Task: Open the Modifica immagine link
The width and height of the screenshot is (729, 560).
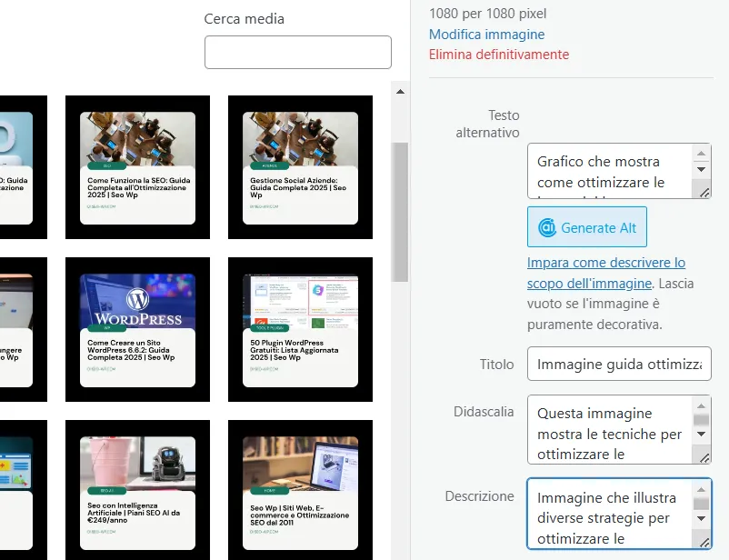Action: (486, 35)
